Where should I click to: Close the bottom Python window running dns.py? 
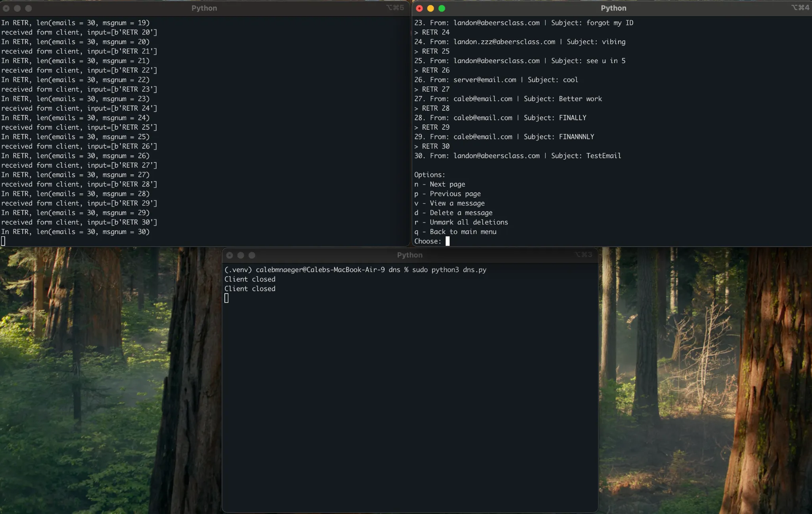230,255
